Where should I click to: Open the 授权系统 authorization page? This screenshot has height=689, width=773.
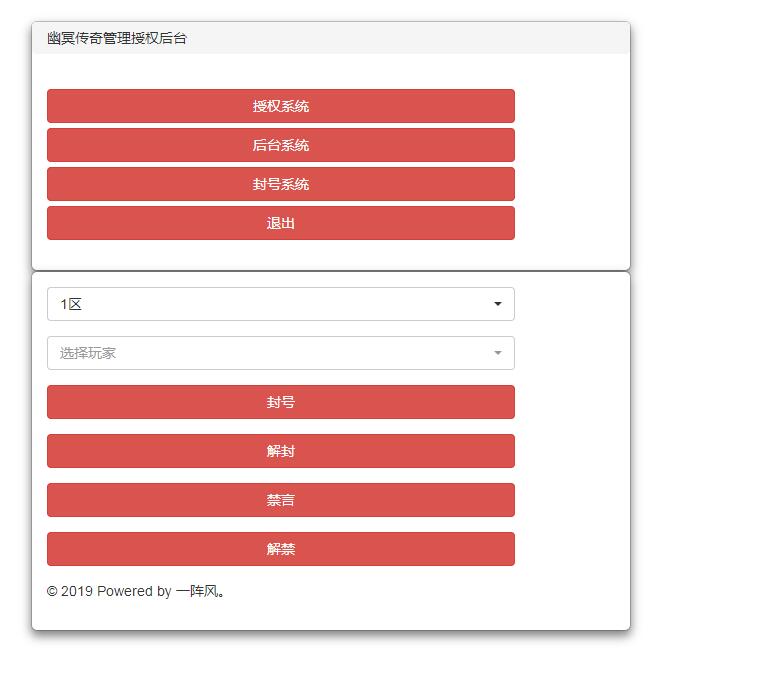coord(280,106)
